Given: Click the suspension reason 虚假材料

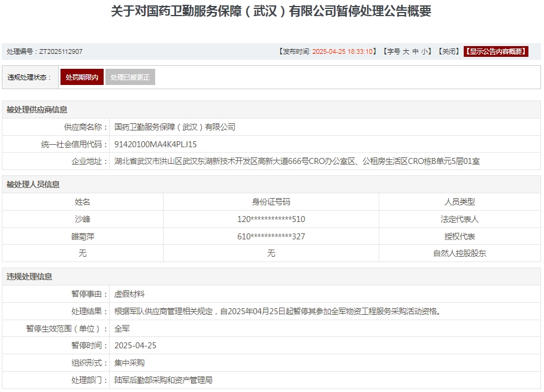Looking at the screenshot, I should (x=129, y=294).
